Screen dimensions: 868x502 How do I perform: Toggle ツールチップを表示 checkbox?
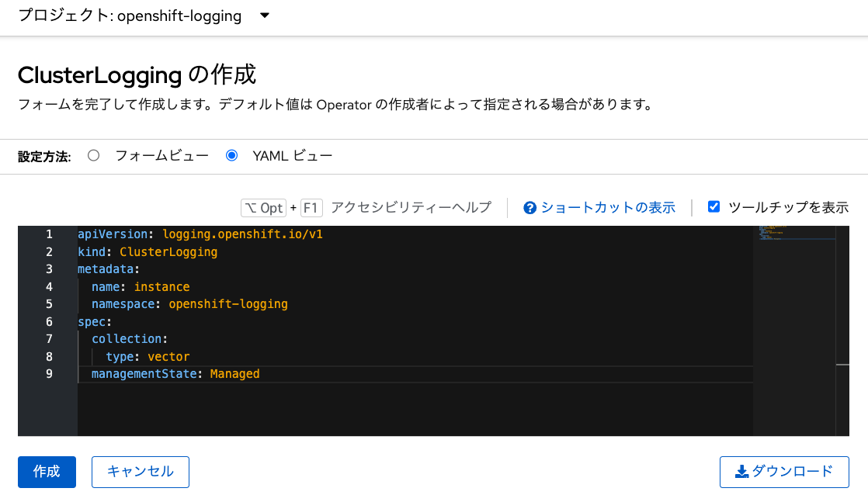714,207
